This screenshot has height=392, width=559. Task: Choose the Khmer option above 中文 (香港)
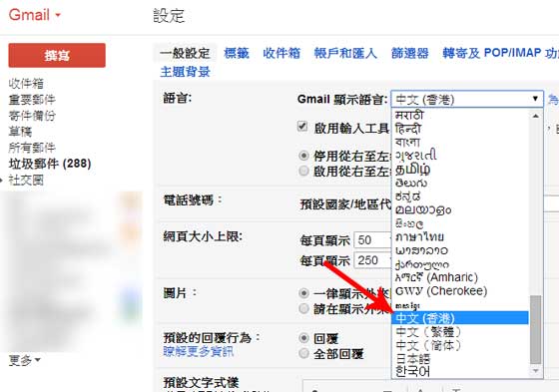coord(460,304)
